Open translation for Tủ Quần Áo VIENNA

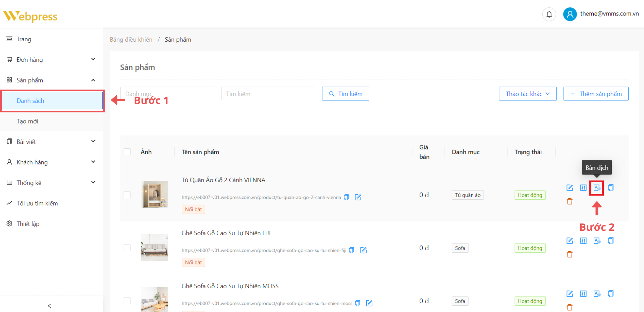(597, 188)
